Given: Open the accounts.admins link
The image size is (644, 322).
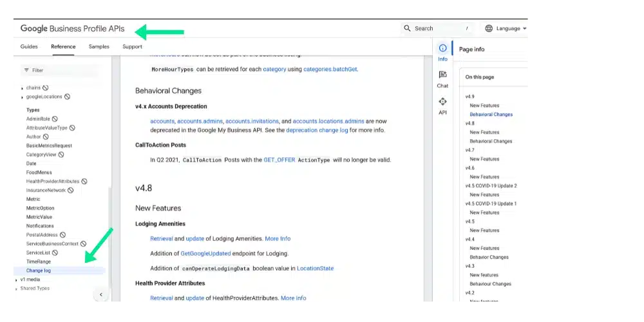Looking at the screenshot, I should click(200, 121).
